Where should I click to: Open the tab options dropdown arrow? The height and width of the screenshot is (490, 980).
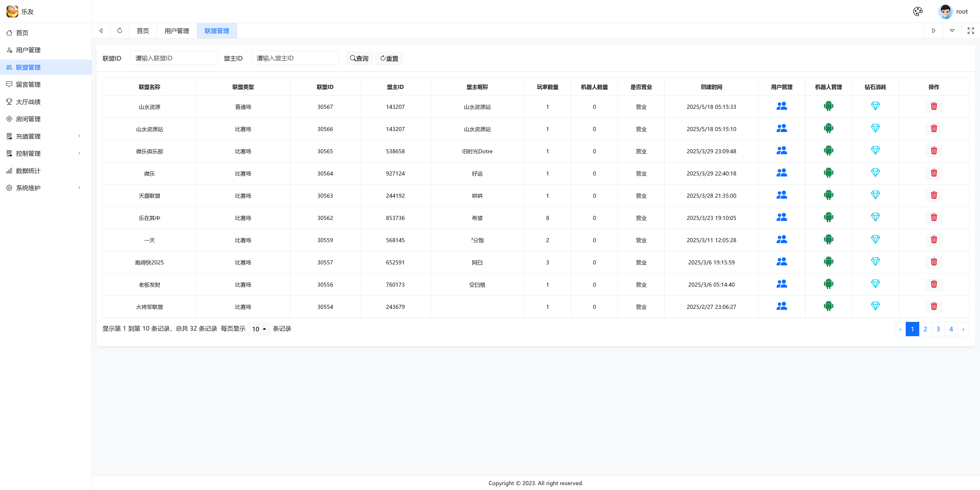pyautogui.click(x=952, y=30)
